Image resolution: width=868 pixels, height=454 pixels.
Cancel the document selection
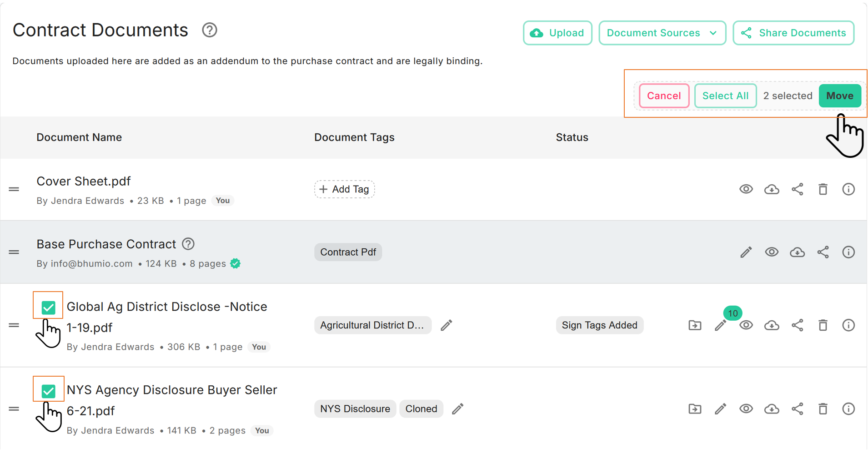(x=664, y=96)
